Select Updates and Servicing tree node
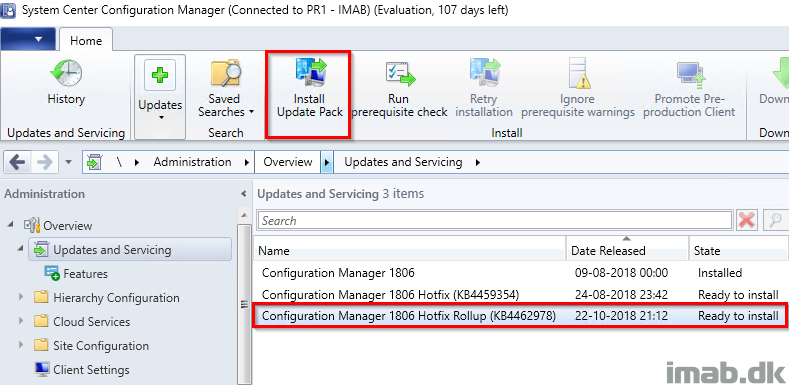The height and width of the screenshot is (385, 789). pyautogui.click(x=130, y=250)
